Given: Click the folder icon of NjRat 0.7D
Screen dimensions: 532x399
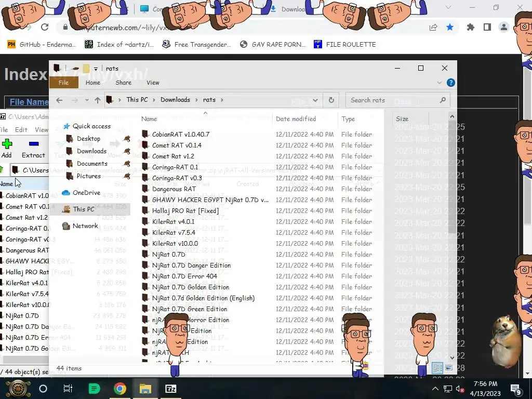Looking at the screenshot, I should [x=145, y=254].
